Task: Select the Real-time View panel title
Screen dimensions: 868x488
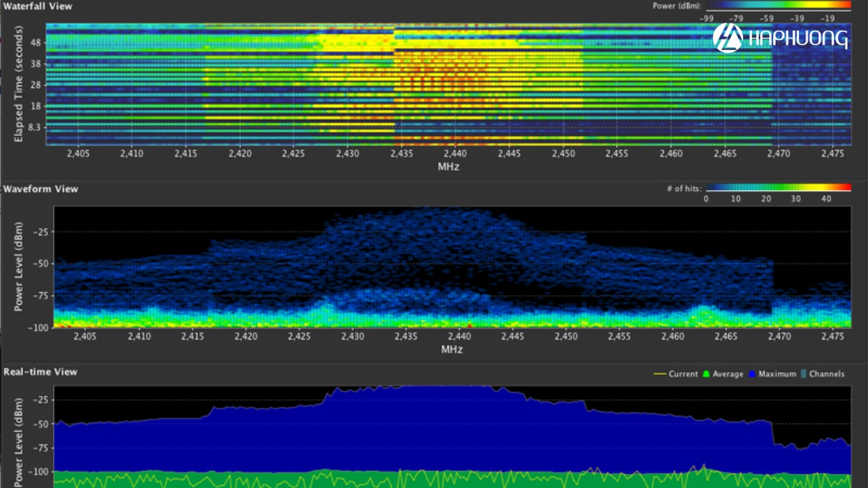Action: point(40,372)
